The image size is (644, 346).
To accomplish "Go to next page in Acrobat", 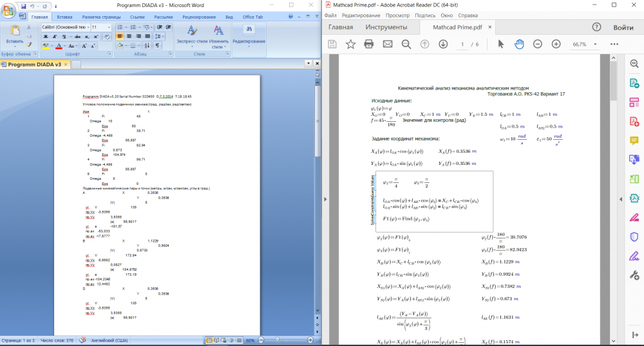I will point(443,44).
